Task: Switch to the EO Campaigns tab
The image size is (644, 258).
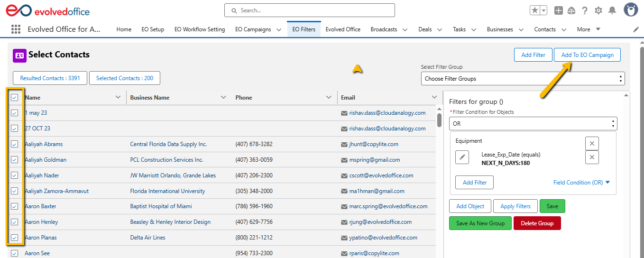Action: 253,29
